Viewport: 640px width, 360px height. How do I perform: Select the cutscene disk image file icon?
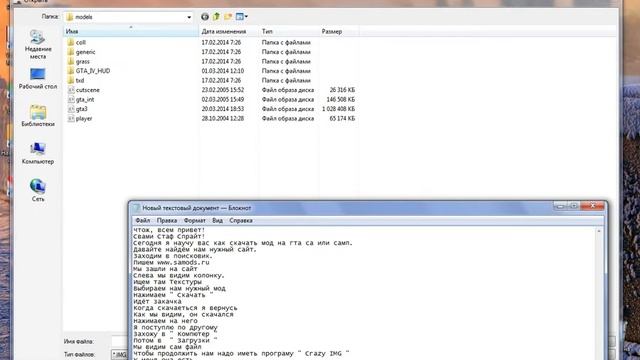click(71, 90)
